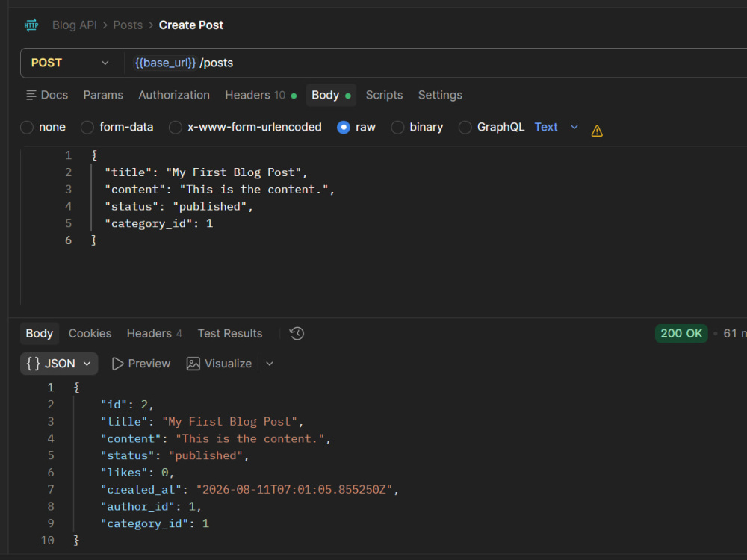Click the Docs lines icon

coord(31,96)
